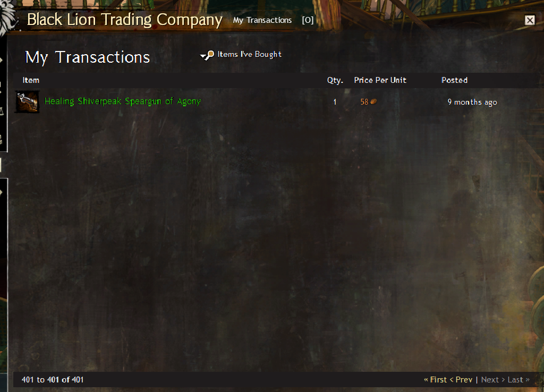544x392 pixels.
Task: Switch to the My Transactions tab
Action: tap(262, 20)
